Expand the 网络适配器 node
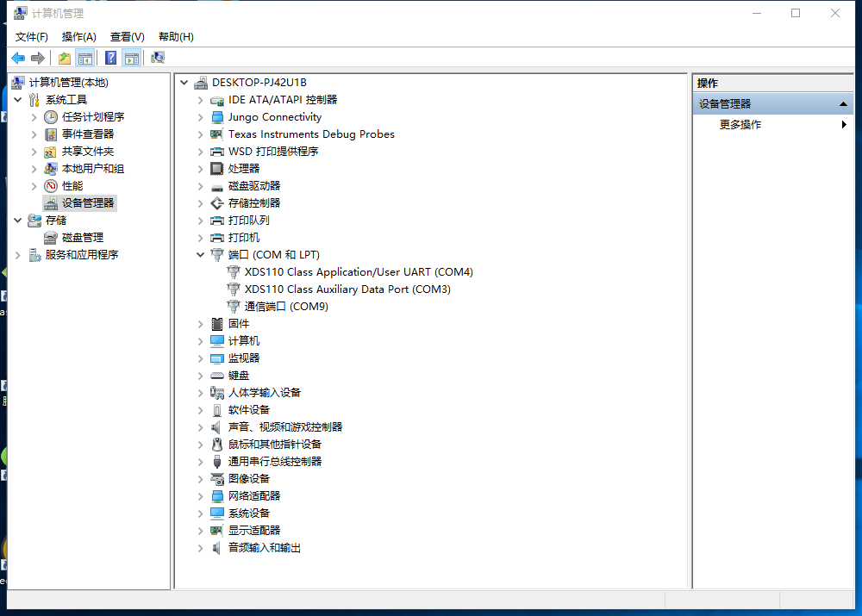 point(201,496)
